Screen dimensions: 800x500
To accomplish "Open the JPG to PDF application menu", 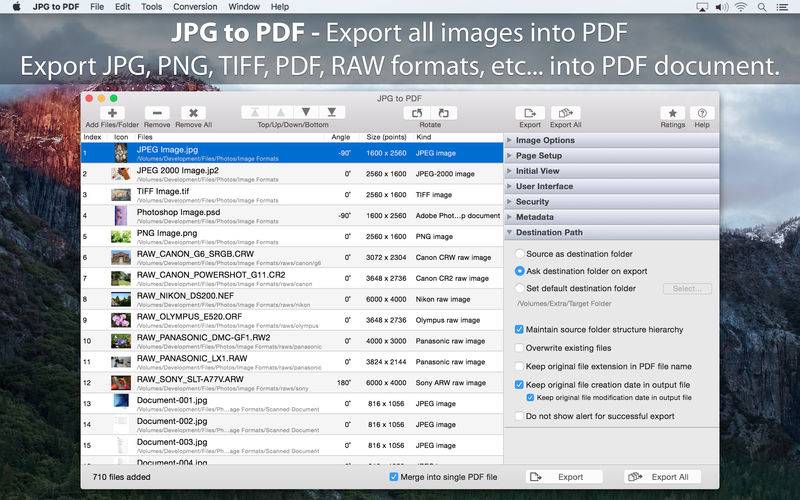I will 56,7.
